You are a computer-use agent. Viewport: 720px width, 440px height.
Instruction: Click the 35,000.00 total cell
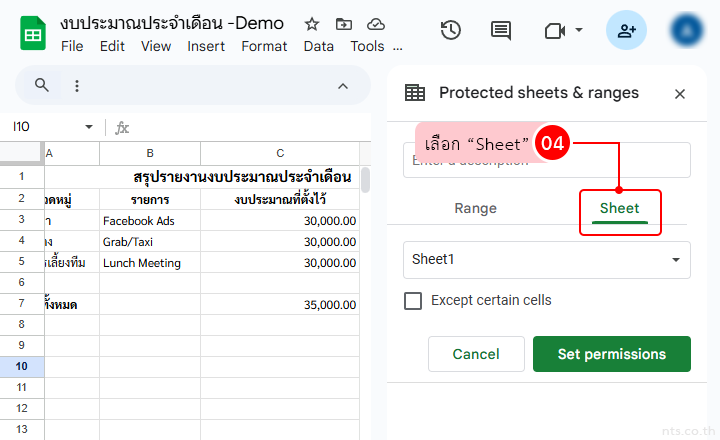click(280, 305)
